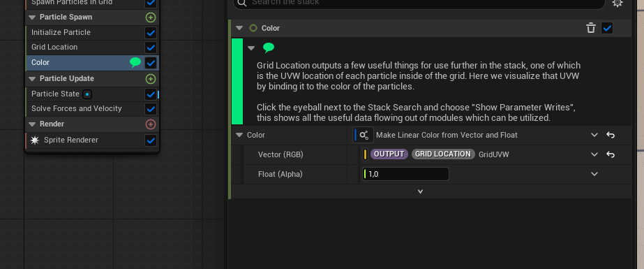Viewport: 644px width, 269px height.
Task: Click the Particle State blue dot badge
Action: (x=87, y=94)
